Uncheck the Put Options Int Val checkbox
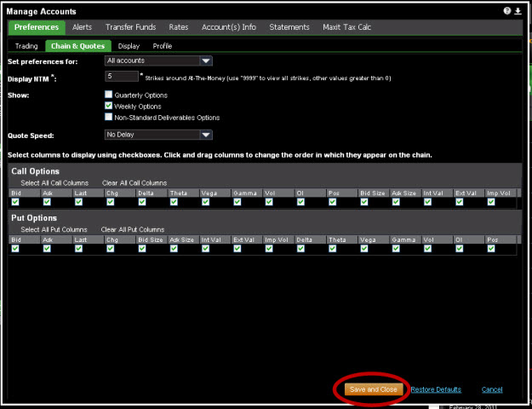532x409 pixels. 206,249
